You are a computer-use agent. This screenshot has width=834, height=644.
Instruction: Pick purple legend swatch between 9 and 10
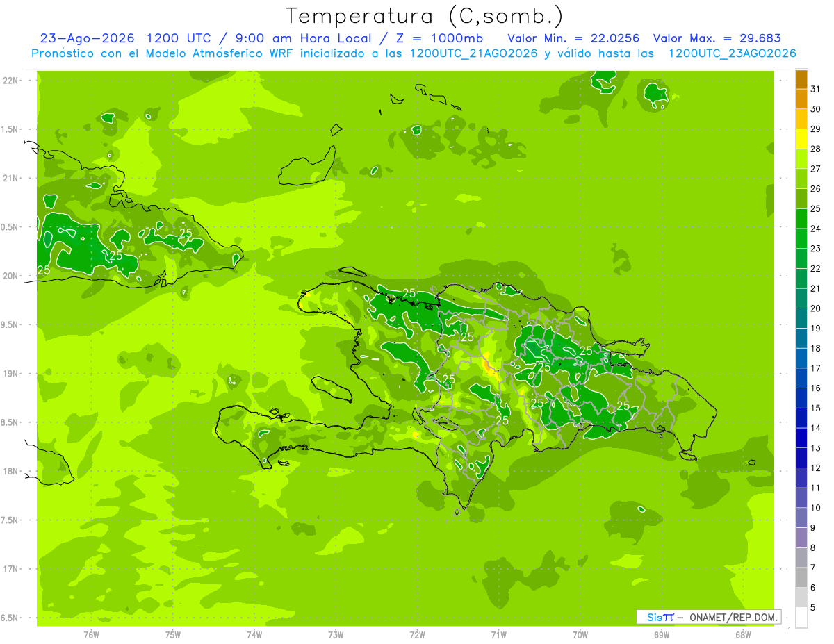[x=801, y=518]
